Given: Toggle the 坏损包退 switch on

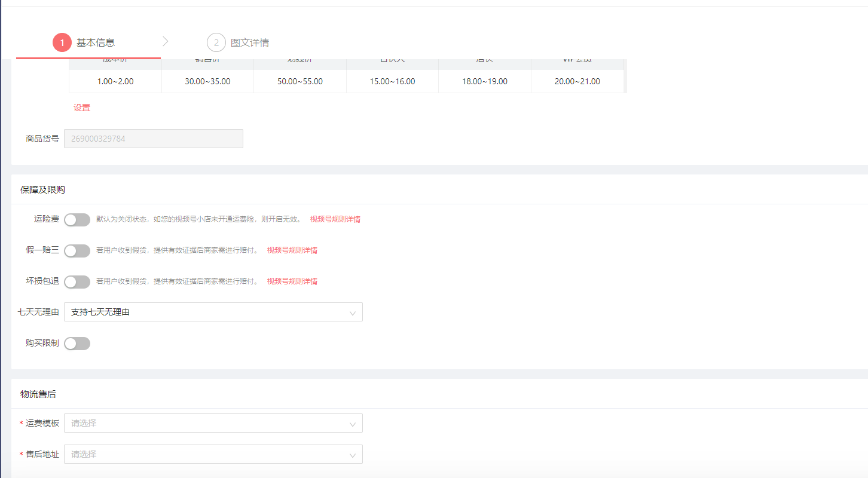Looking at the screenshot, I should (77, 282).
